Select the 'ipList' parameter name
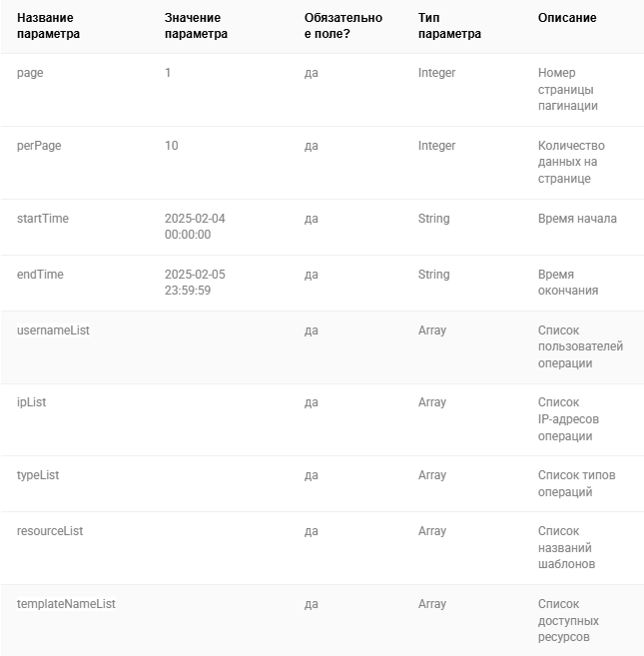This screenshot has width=644, height=656. point(31,402)
